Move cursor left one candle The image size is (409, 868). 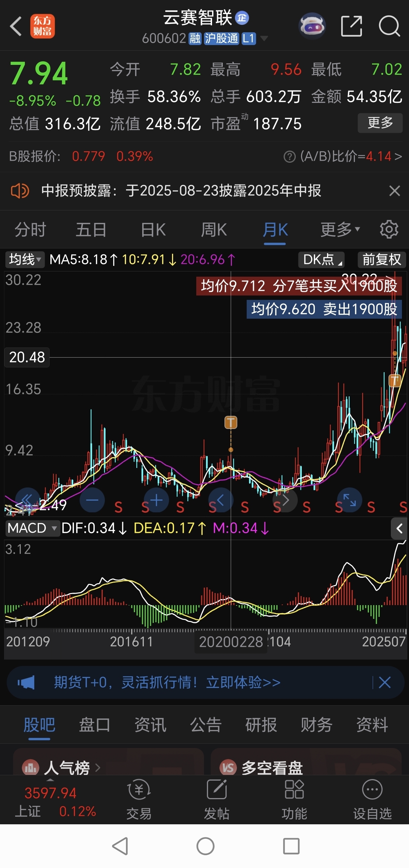click(x=221, y=500)
